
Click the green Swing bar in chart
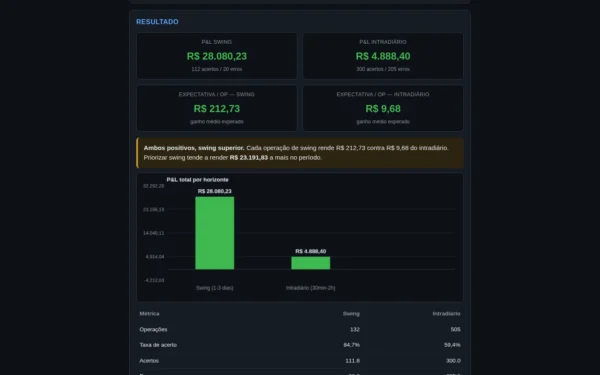coord(215,233)
